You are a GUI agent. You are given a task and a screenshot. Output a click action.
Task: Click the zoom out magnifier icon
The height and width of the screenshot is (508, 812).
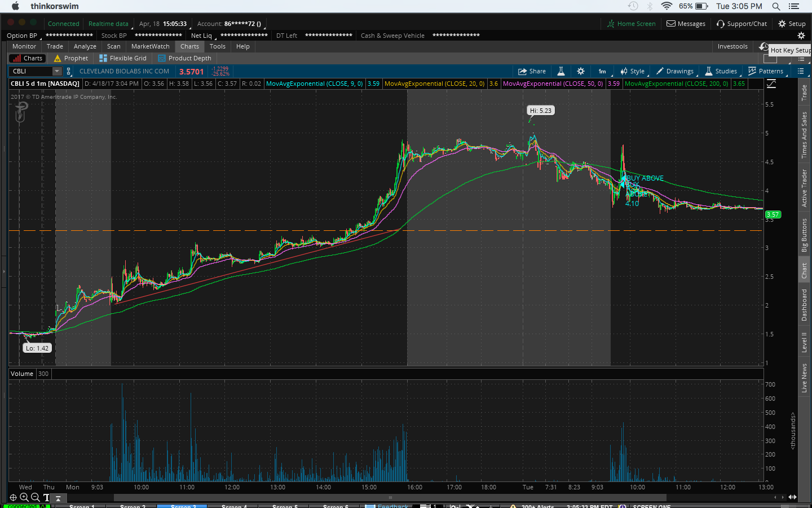(35, 497)
